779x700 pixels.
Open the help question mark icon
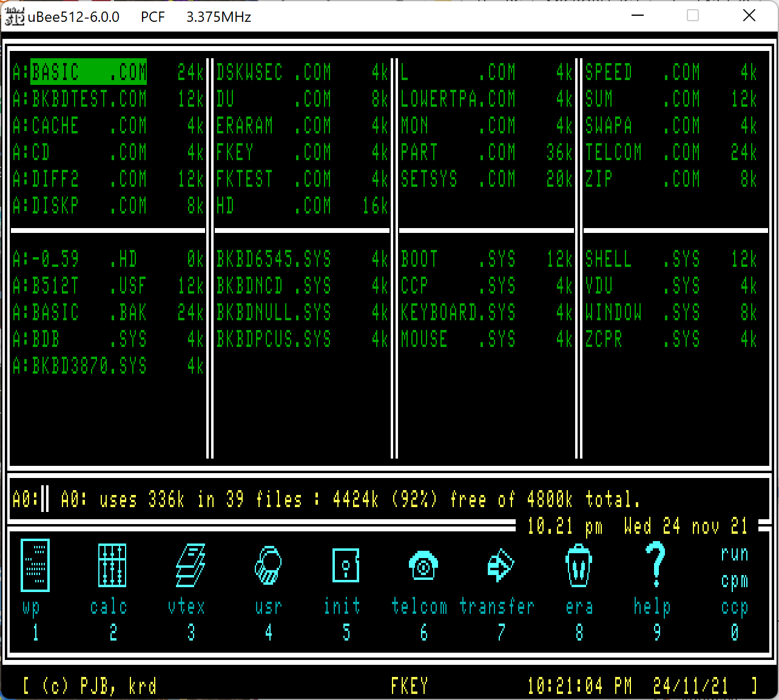tap(656, 565)
